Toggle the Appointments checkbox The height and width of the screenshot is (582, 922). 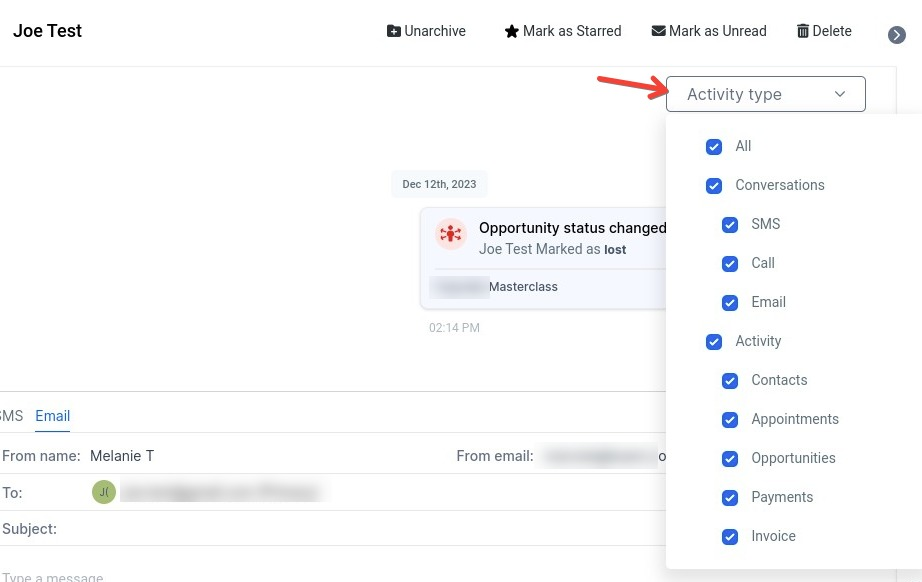tap(730, 420)
